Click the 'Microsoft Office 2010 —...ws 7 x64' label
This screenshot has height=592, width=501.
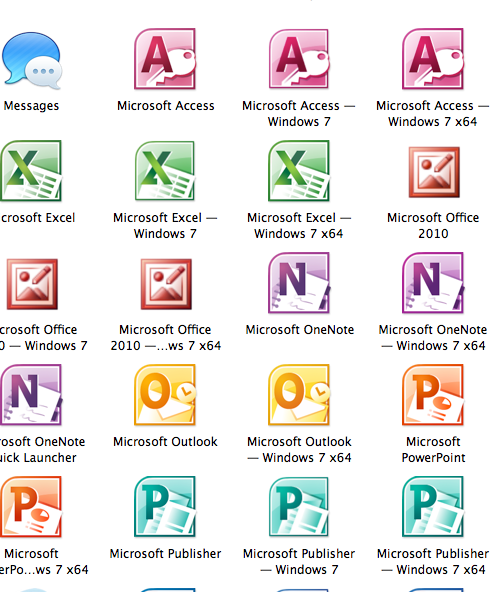[166, 338]
